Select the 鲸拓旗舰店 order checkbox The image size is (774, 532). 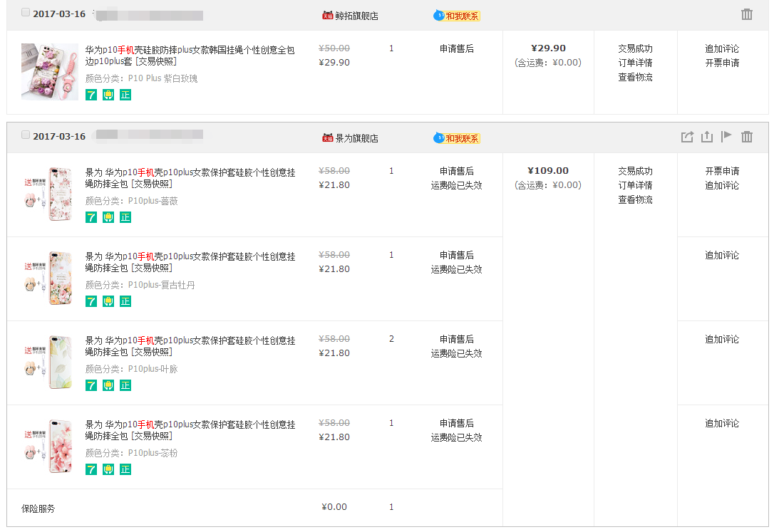[26, 13]
